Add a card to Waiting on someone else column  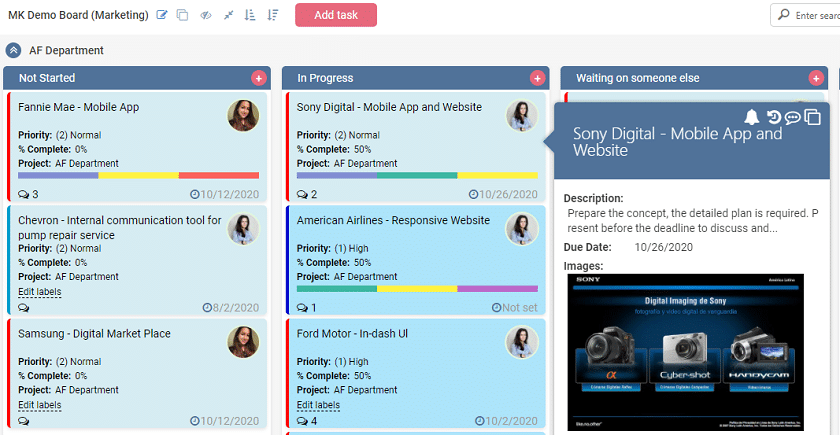point(815,78)
